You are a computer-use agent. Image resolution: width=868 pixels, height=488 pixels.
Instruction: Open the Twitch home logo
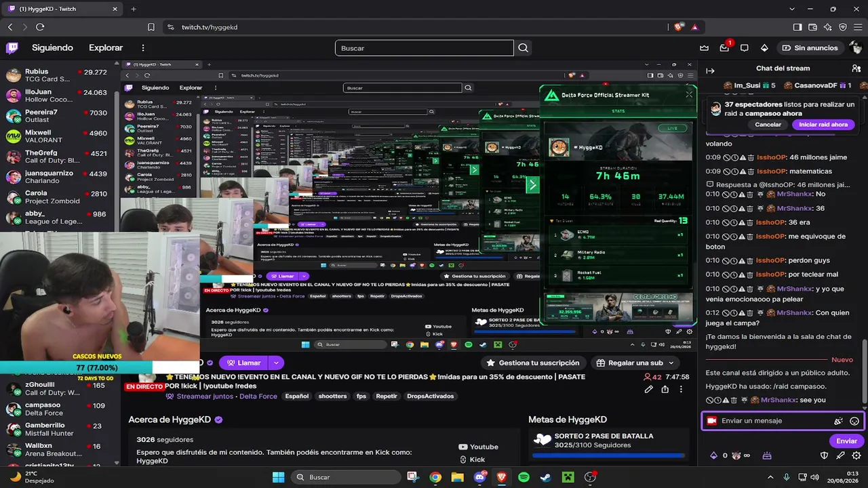click(12, 48)
